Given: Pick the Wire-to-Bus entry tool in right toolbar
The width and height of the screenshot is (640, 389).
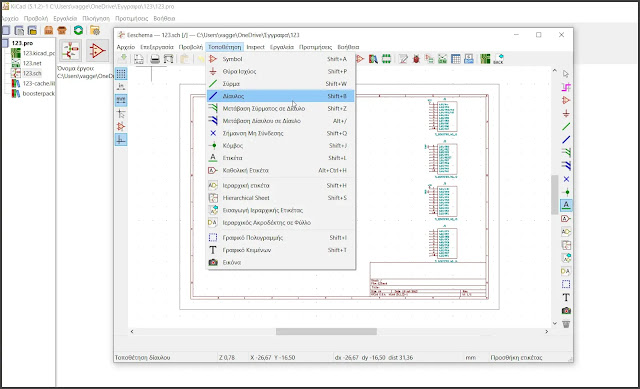Looking at the screenshot, I should point(566,153).
